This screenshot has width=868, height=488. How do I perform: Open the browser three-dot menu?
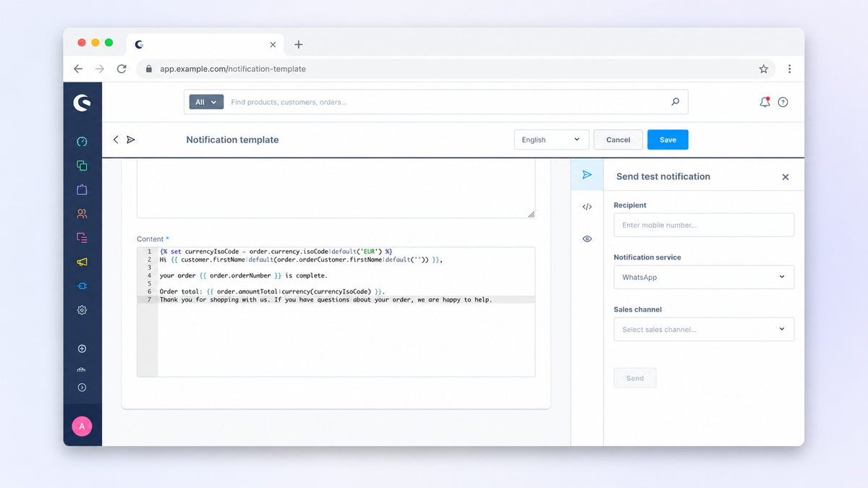tap(789, 69)
